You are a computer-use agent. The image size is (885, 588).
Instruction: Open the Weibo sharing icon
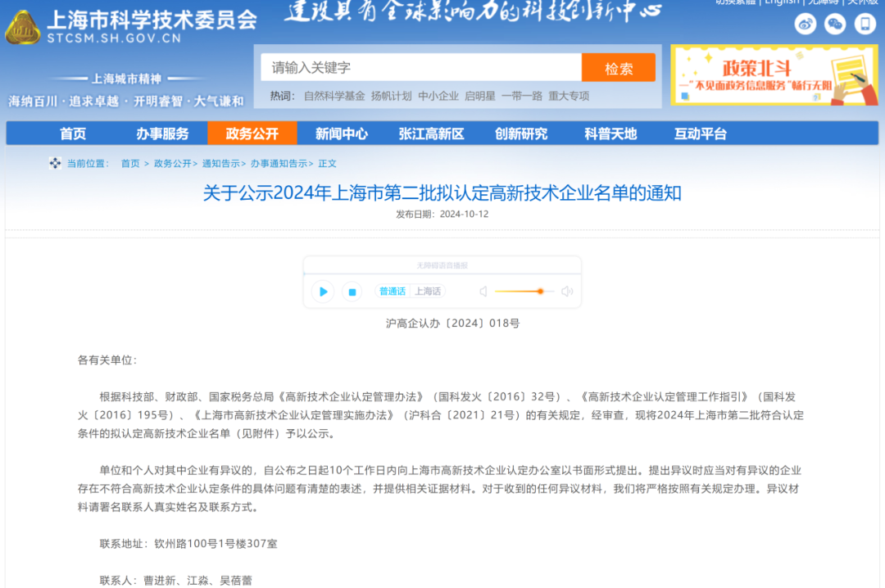[x=806, y=24]
